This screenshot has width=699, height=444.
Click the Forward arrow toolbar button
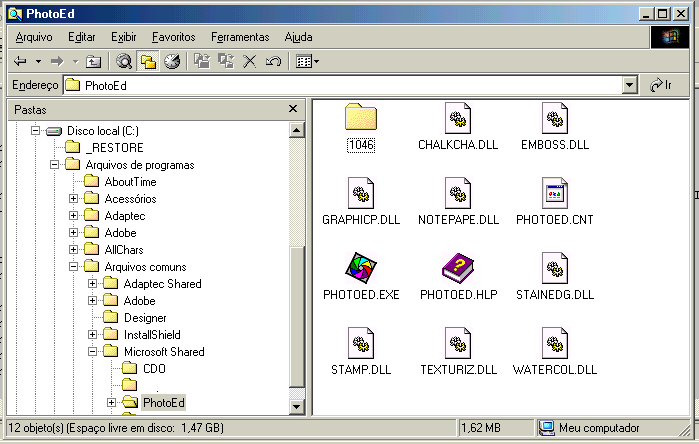[57, 62]
